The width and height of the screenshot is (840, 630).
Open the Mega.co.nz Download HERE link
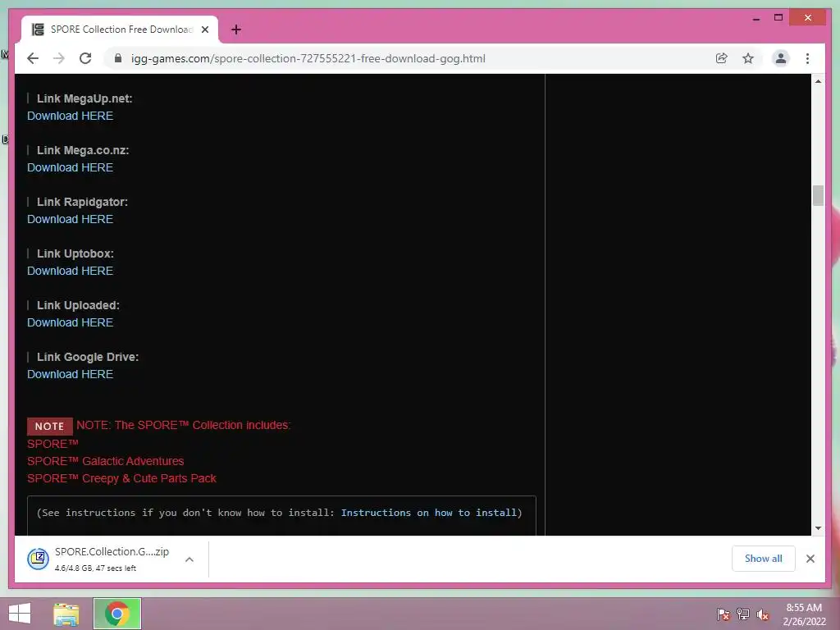(x=71, y=167)
